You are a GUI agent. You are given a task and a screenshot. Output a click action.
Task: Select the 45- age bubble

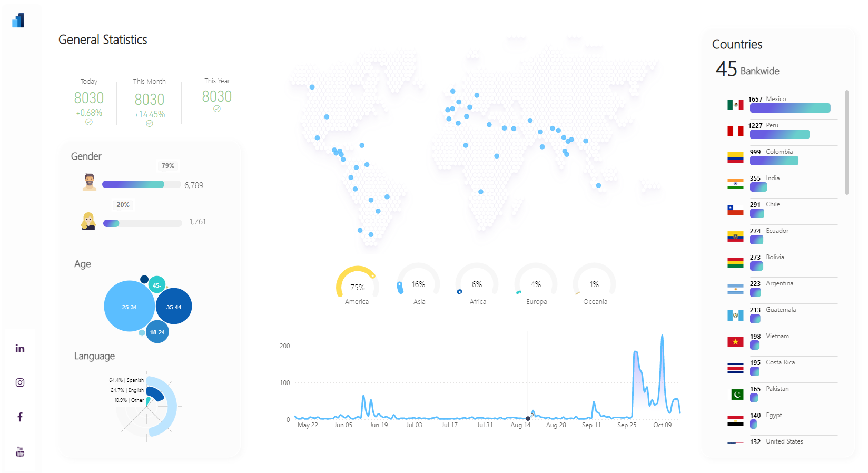pyautogui.click(x=157, y=285)
